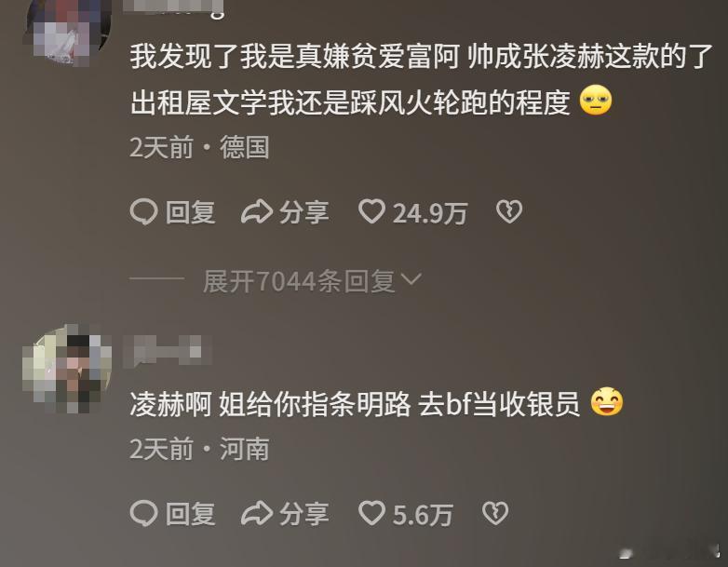Expand the 7044 replies thread

click(312, 281)
